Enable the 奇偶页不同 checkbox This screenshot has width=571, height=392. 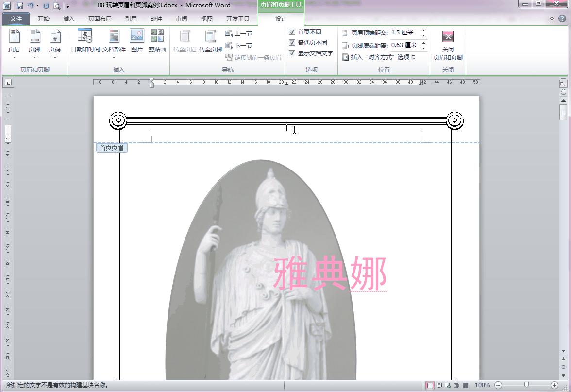coord(292,42)
